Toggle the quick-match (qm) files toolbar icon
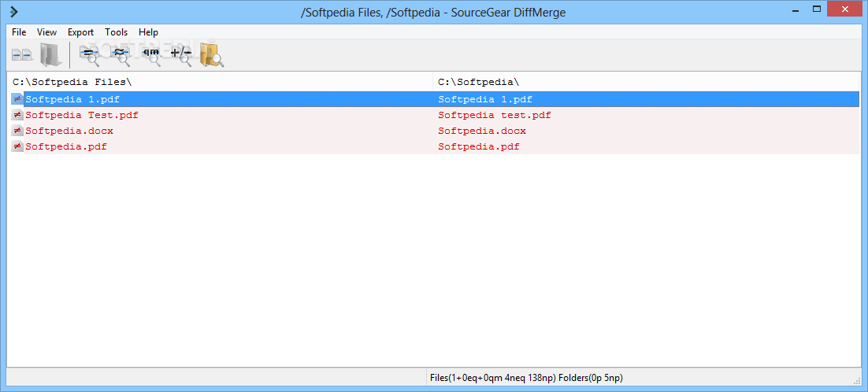The width and height of the screenshot is (868, 392). click(150, 55)
